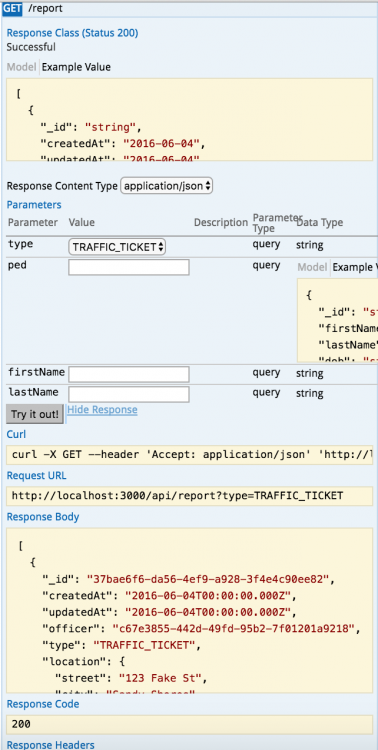The image size is (378, 750).
Task: Click the Response Class example JSON box
Action: [189, 120]
